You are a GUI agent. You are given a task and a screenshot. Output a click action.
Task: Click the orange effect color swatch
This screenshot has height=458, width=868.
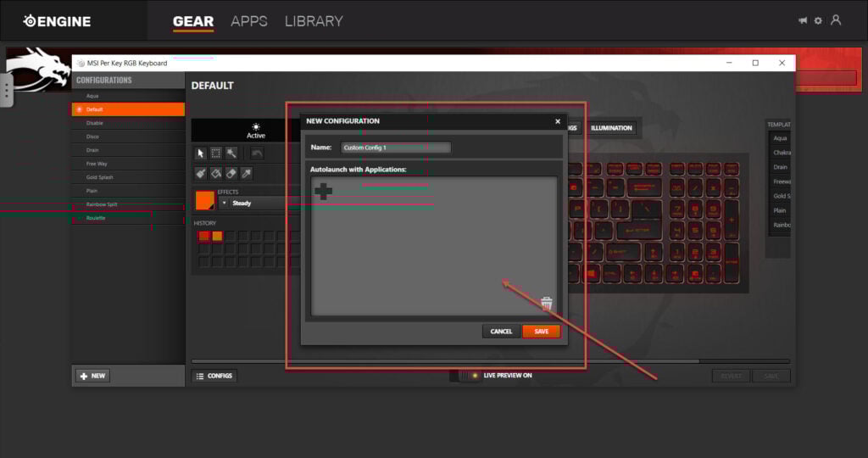(204, 200)
